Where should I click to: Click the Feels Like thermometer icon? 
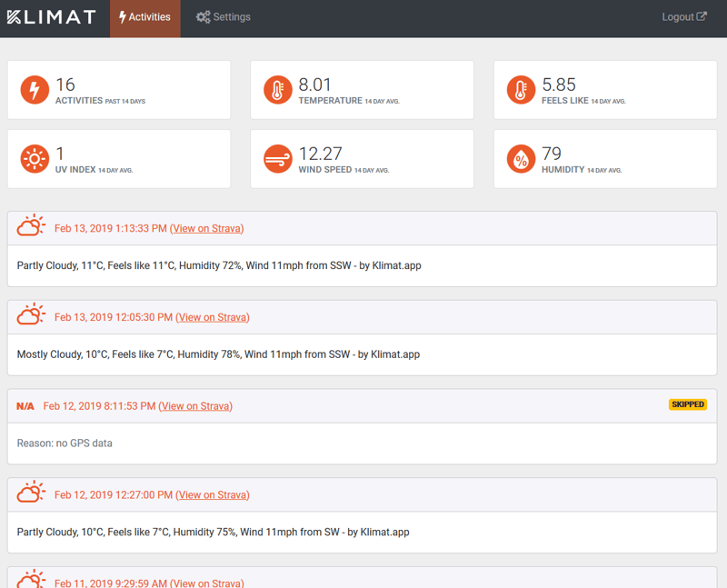pos(521,89)
